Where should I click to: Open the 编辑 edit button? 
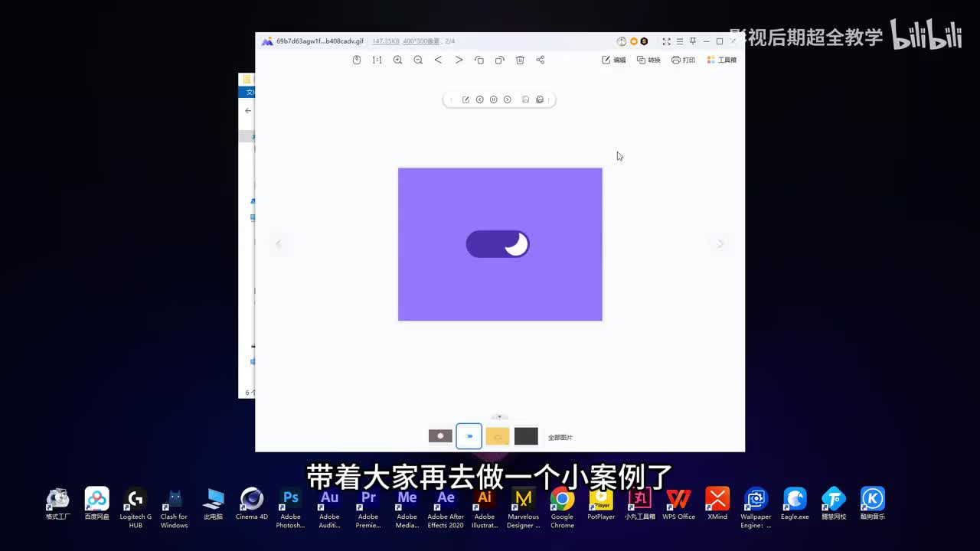coord(613,60)
